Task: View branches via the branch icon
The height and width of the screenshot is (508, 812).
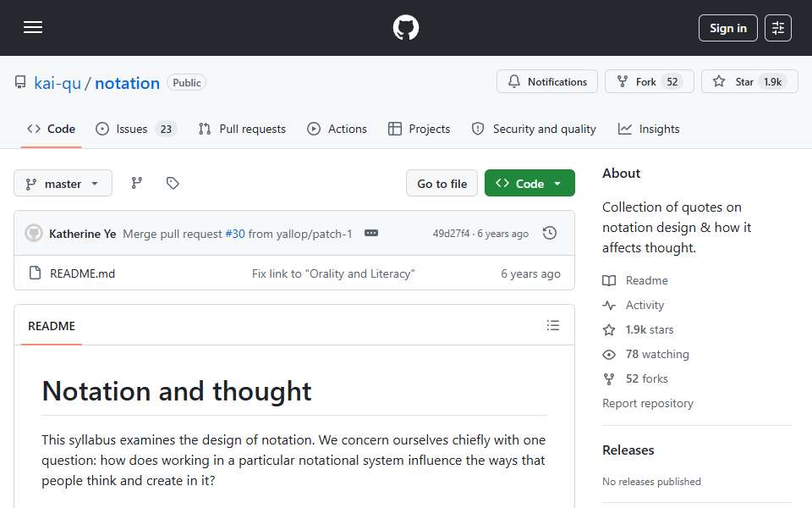Action: click(x=137, y=183)
